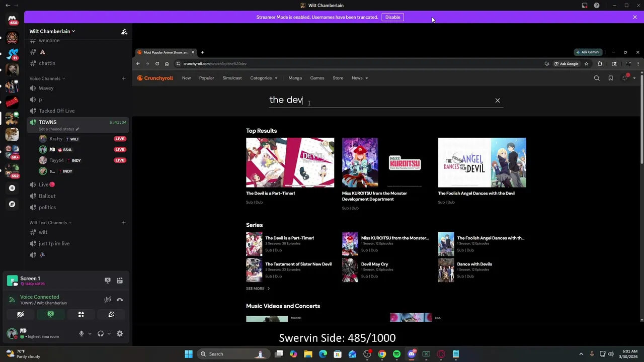Stop streaming icon next to Screen 1
Viewport: 644px width, 362px height.
click(107, 281)
